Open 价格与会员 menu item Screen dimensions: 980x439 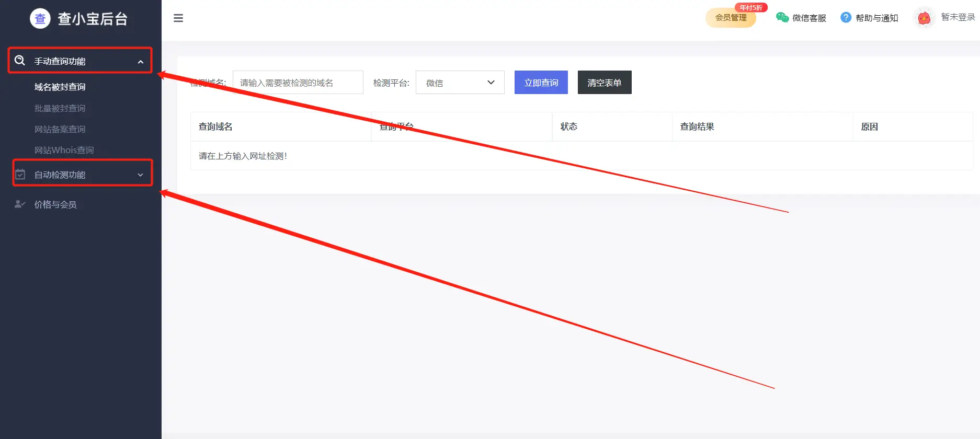(55, 204)
